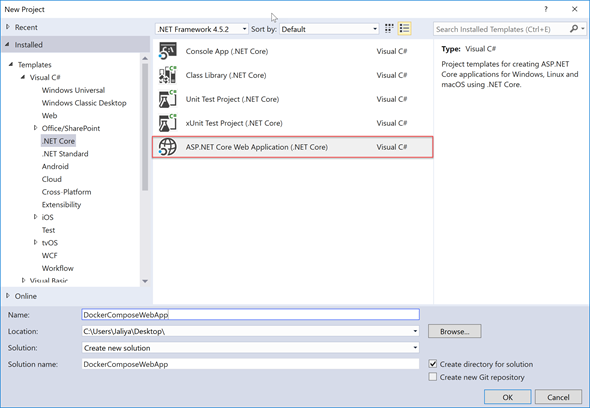590x408 pixels.
Task: Click the template tree scroll up arrow
Action: point(145,58)
